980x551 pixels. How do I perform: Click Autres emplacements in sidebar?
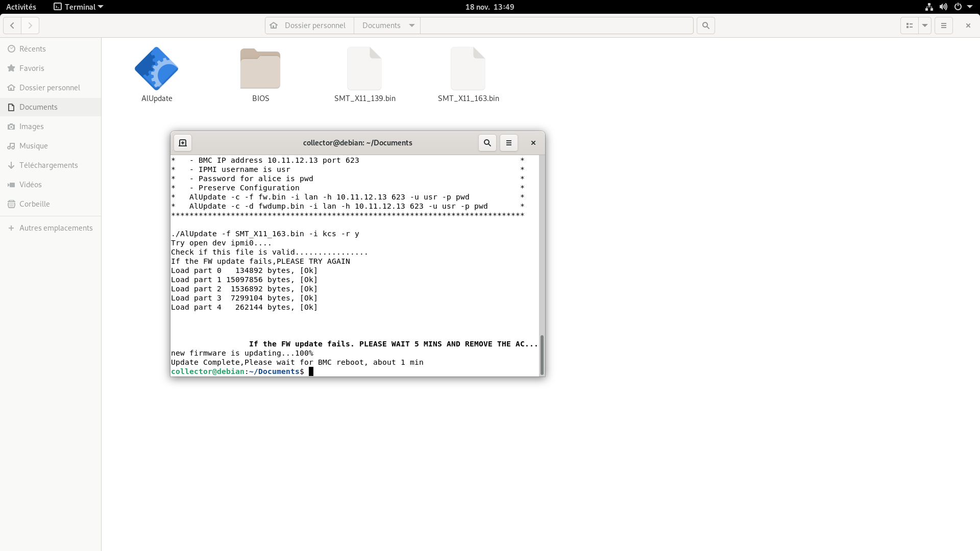[x=51, y=228]
